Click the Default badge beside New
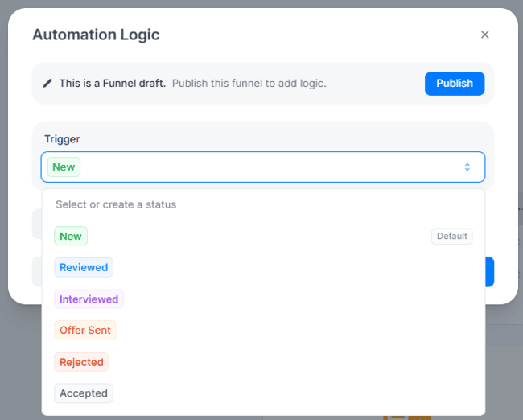This screenshot has width=523, height=420. pos(451,237)
